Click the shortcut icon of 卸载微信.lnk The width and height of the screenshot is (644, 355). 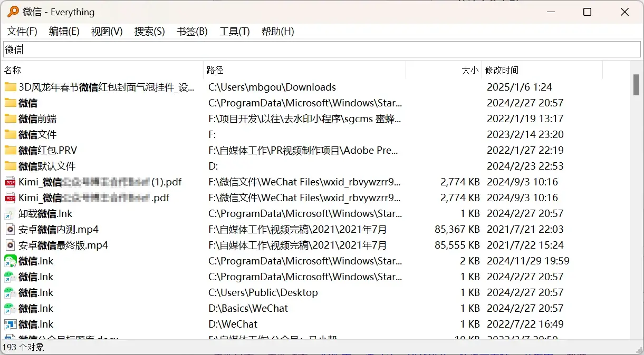click(11, 214)
